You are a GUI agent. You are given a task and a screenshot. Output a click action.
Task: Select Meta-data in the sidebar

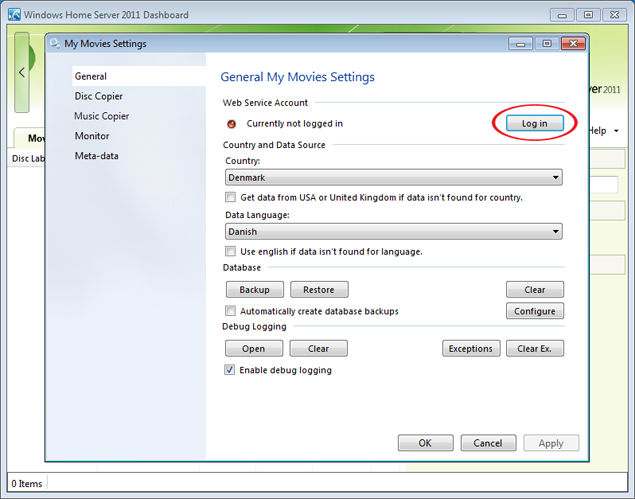click(x=96, y=156)
